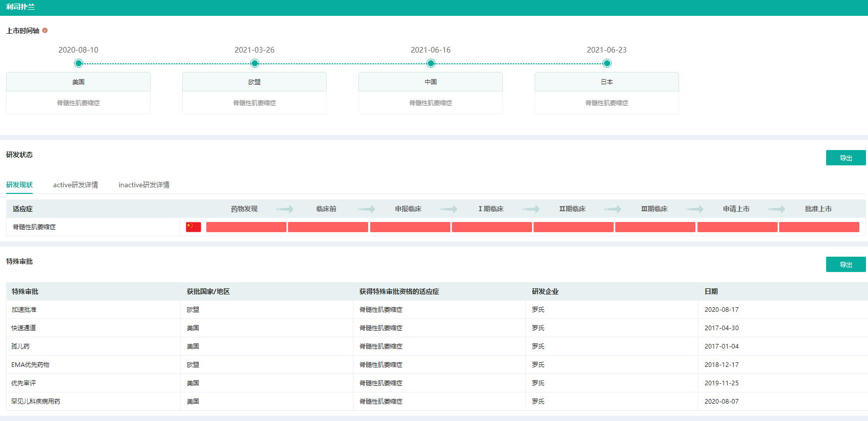
Task: Select the 2021-03-26 timeline marker
Action: (255, 63)
